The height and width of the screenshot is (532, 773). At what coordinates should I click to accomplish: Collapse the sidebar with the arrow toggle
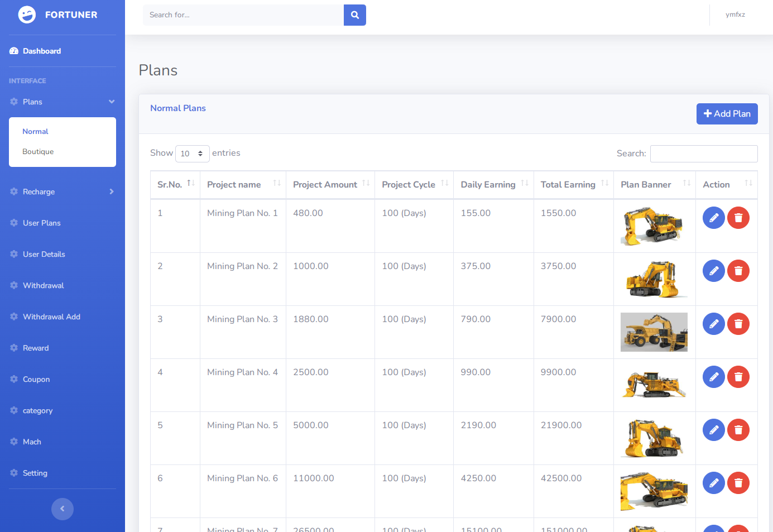coord(63,509)
